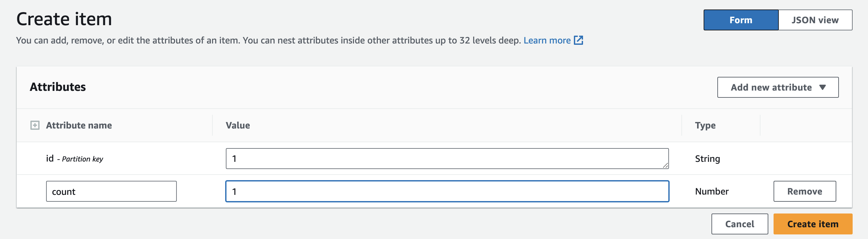Screen dimensions: 868x239
Task: Click the Create item button
Action: 812,224
